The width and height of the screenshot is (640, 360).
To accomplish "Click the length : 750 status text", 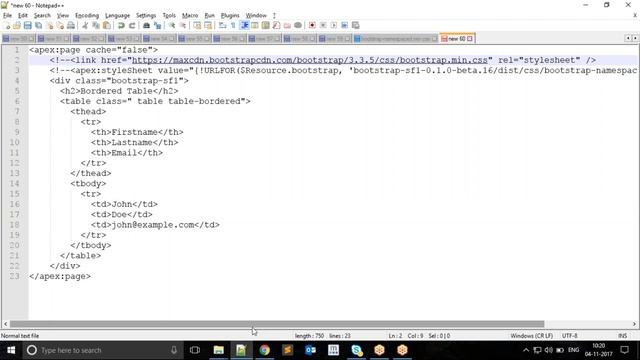I will pos(309,336).
